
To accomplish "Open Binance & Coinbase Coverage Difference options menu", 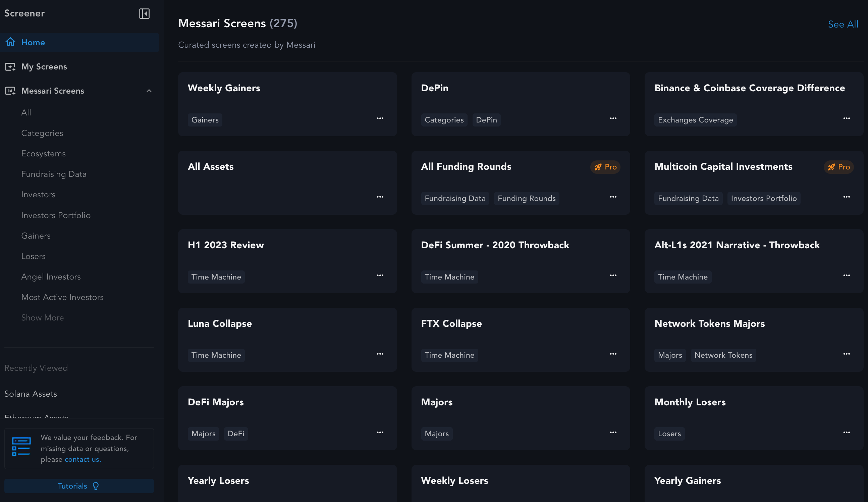I will click(846, 118).
